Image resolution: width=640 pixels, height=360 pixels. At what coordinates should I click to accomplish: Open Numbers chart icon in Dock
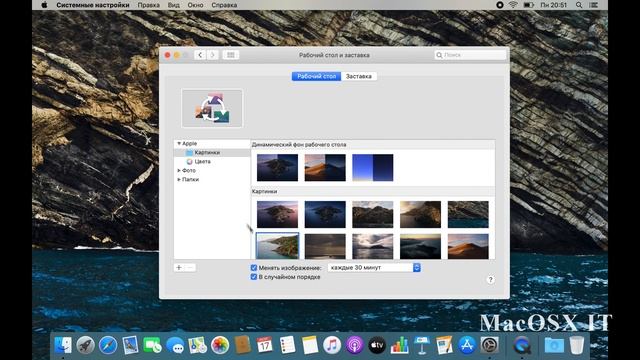point(400,345)
